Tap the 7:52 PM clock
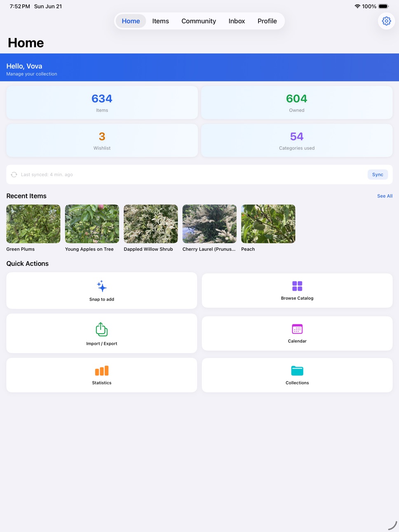399x532 pixels. pyautogui.click(x=20, y=6)
